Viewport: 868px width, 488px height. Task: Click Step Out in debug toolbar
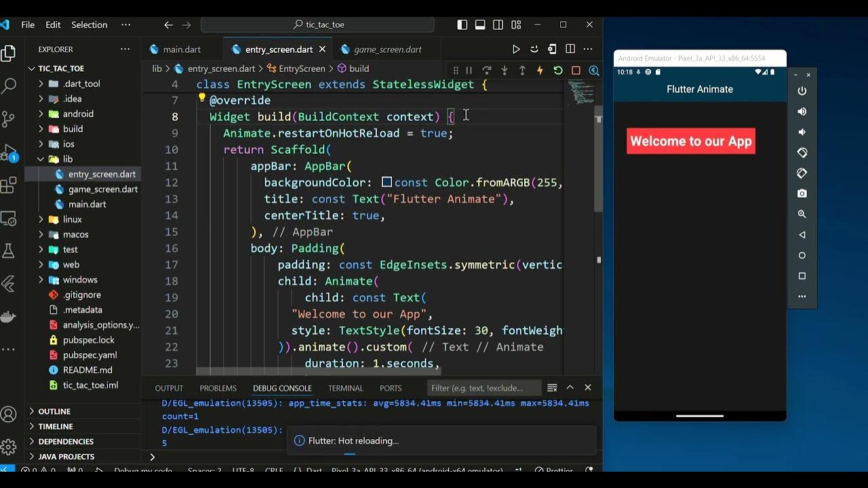pos(522,70)
